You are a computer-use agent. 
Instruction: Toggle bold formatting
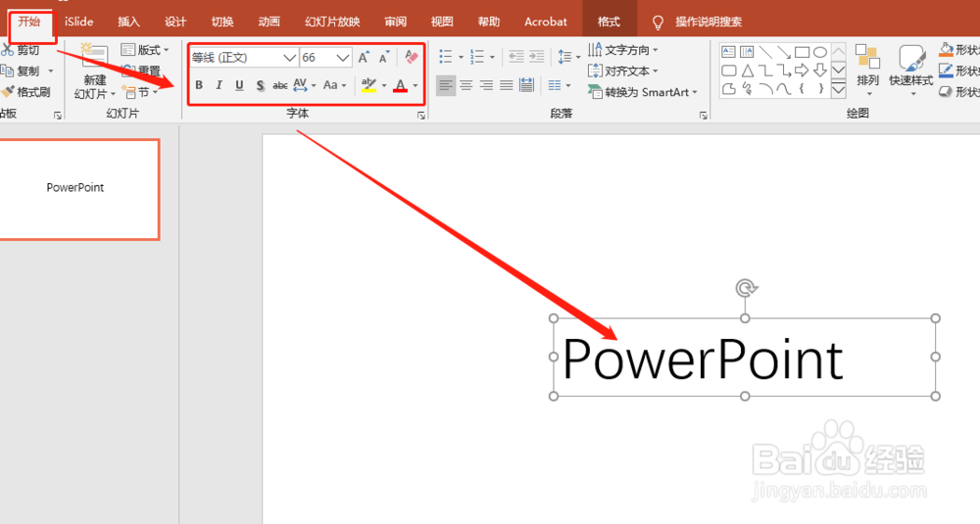coord(199,85)
